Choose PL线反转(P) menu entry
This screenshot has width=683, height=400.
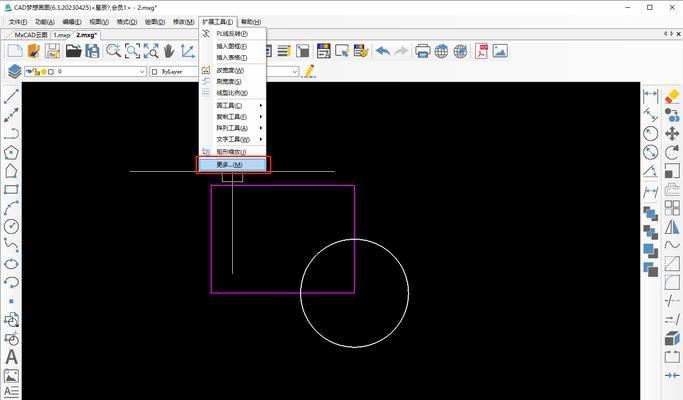point(233,34)
